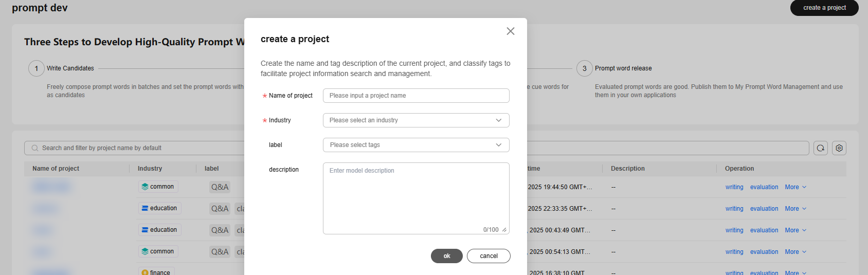Viewport: 868px width, 275px height.
Task: Click the description box resize handle
Action: point(504,230)
